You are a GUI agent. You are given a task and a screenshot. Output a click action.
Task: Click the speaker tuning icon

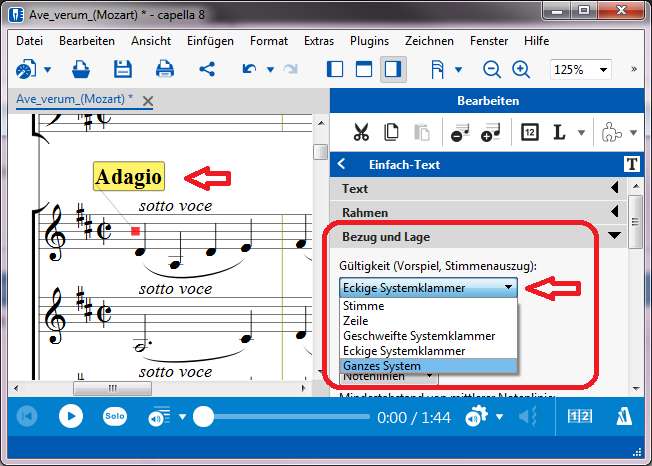click(x=528, y=416)
